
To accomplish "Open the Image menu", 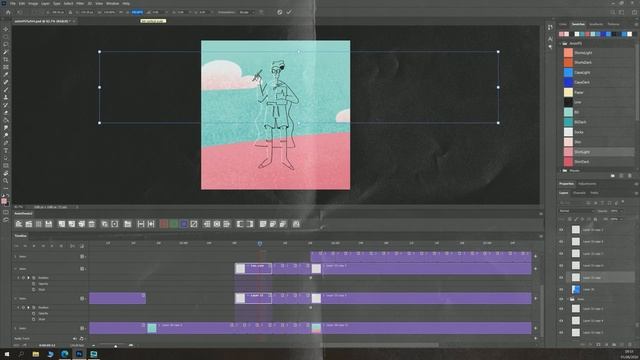I will coord(33,3).
